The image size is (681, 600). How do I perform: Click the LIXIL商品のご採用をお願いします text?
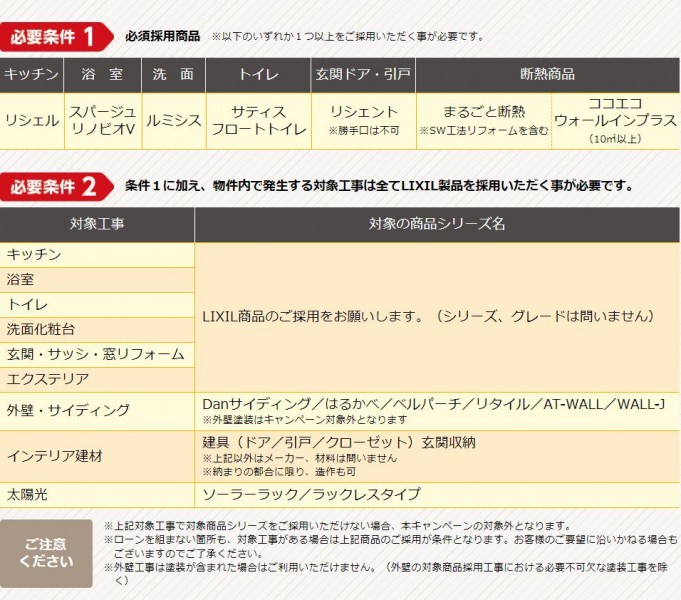(x=428, y=316)
